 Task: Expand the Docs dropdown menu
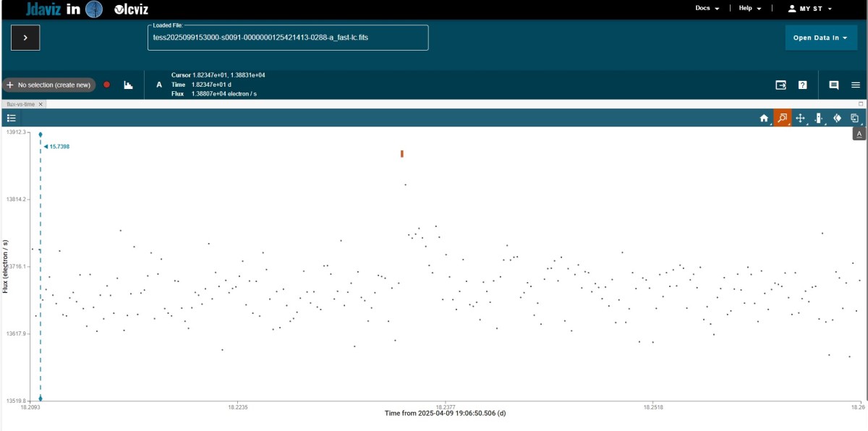point(707,9)
